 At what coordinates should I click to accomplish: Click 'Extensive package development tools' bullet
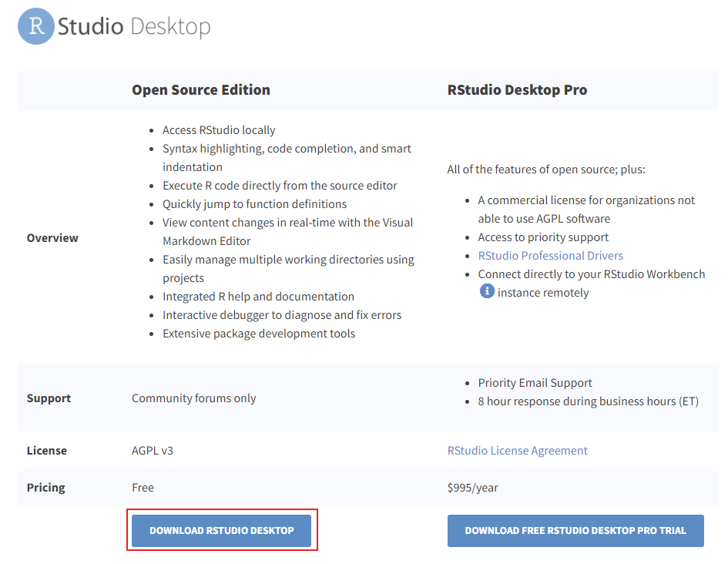259,334
